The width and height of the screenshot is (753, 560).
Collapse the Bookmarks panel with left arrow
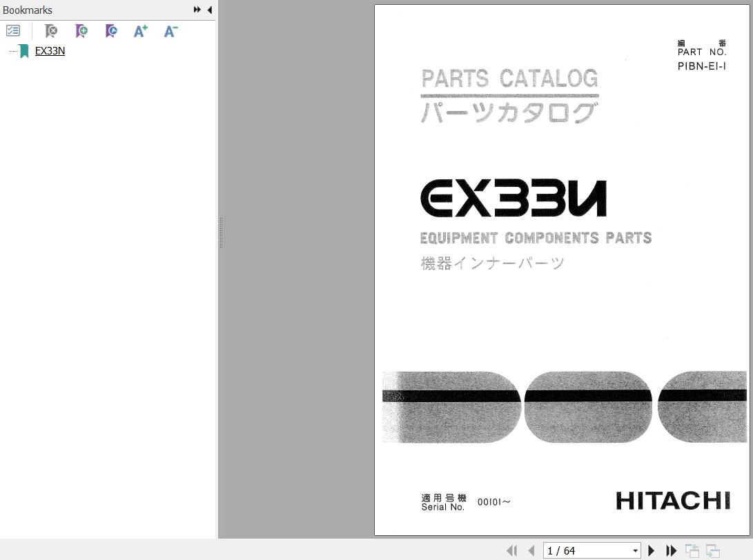(209, 10)
